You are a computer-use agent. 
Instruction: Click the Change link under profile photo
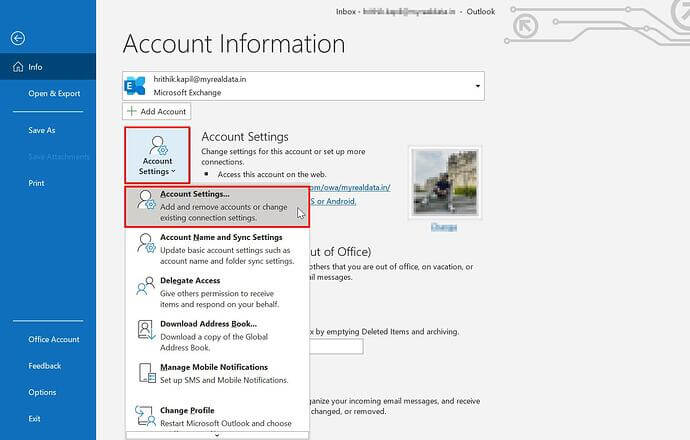442,228
